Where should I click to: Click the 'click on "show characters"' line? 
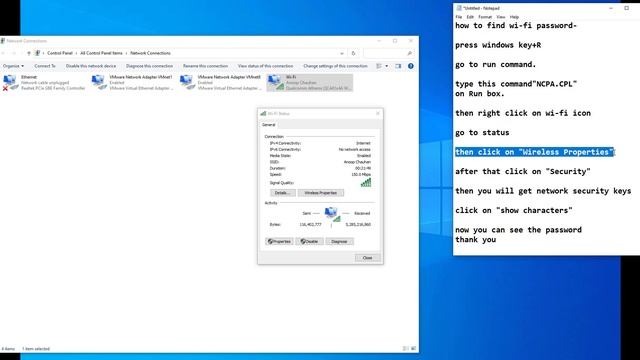click(x=514, y=211)
